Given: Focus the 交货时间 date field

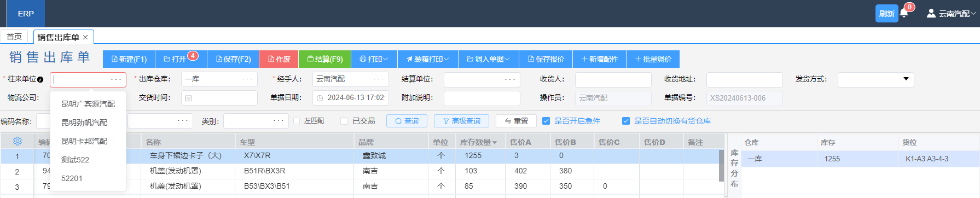Looking at the screenshot, I should [219, 98].
